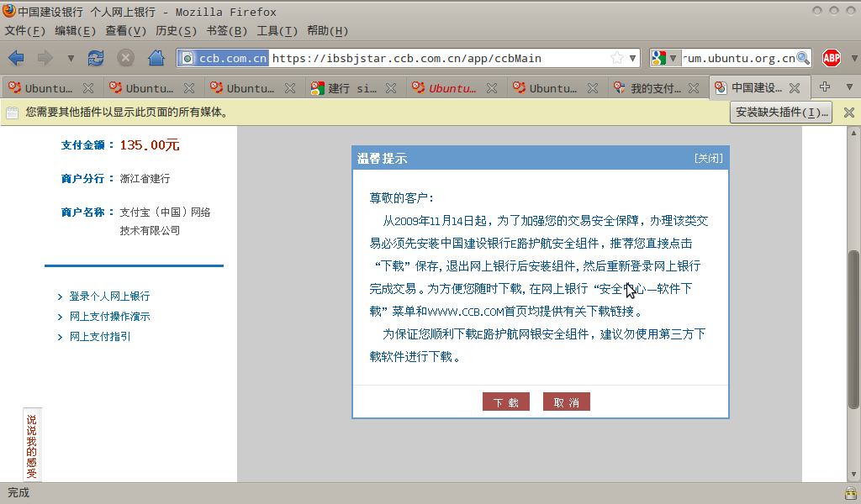This screenshot has width=861, height=504.
Task: Click the 下载 button in the dialog
Action: point(505,402)
